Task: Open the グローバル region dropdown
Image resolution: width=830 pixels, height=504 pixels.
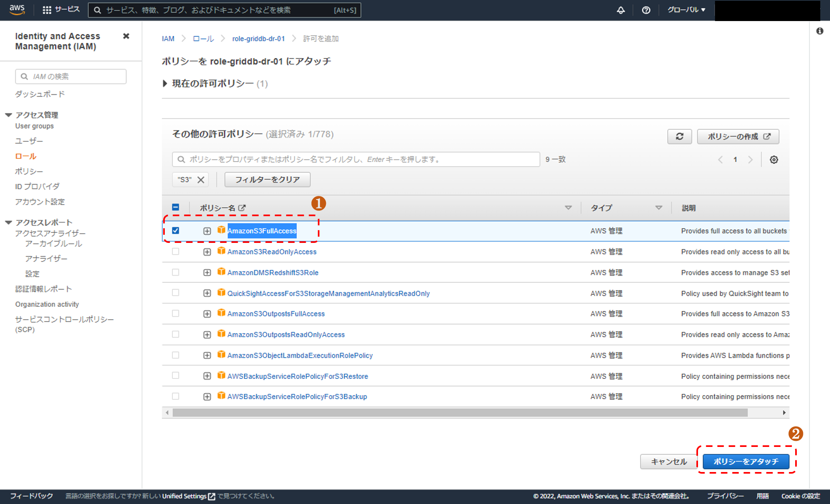Action: click(686, 10)
